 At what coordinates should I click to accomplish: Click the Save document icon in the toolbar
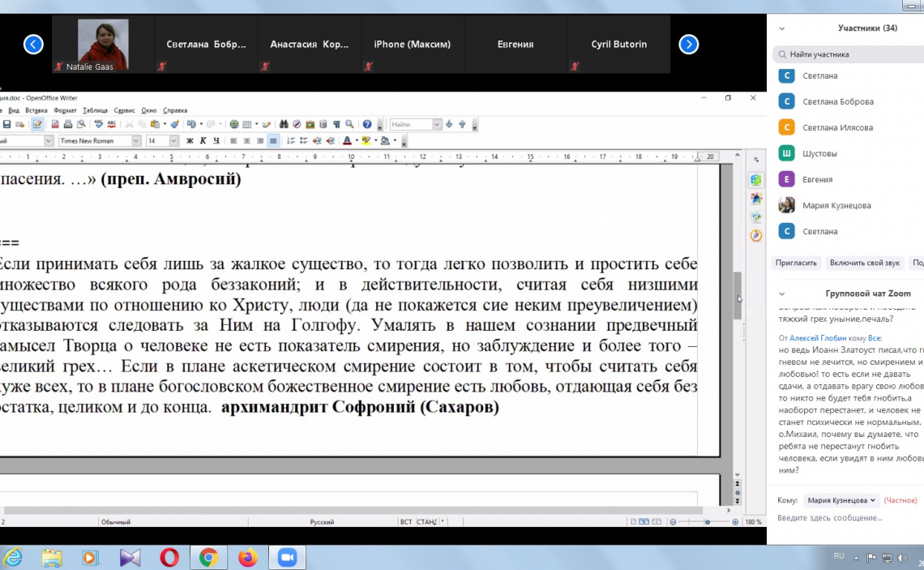[x=7, y=125]
